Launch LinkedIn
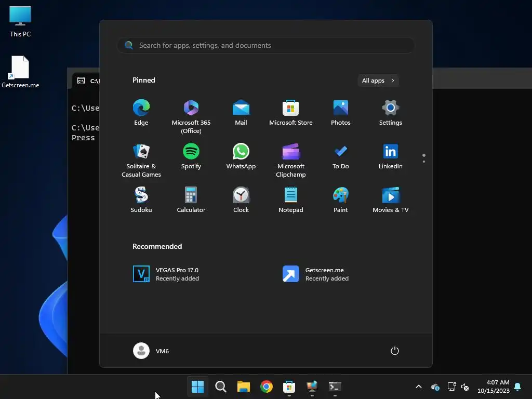Image resolution: width=532 pixels, height=399 pixels. (391, 157)
